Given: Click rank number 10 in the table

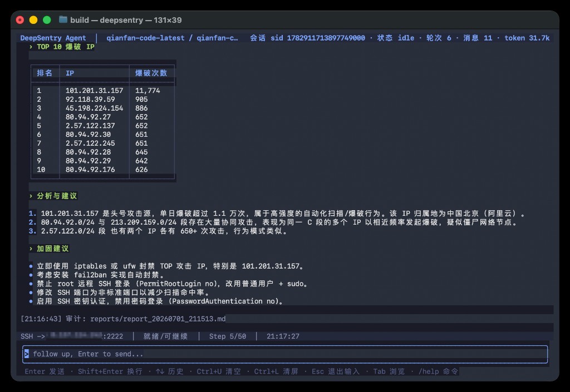Looking at the screenshot, I should (41, 170).
